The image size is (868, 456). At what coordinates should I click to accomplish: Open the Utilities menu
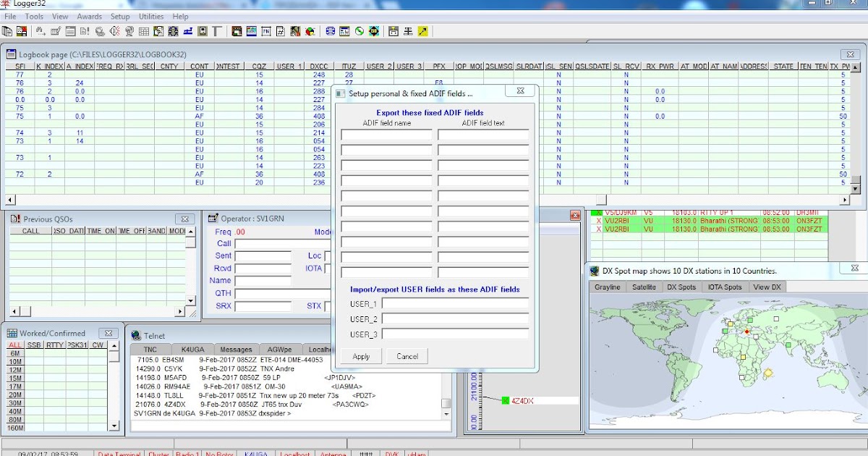(x=150, y=16)
